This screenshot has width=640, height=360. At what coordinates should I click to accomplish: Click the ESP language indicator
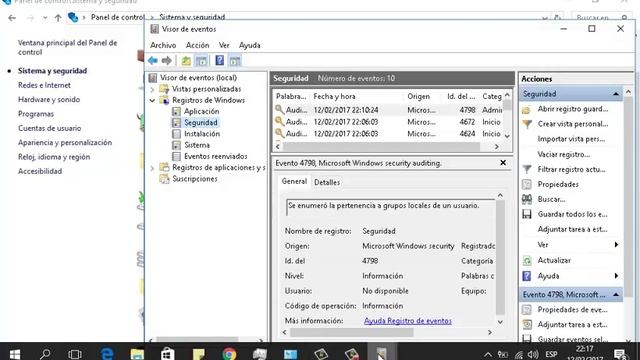click(551, 354)
